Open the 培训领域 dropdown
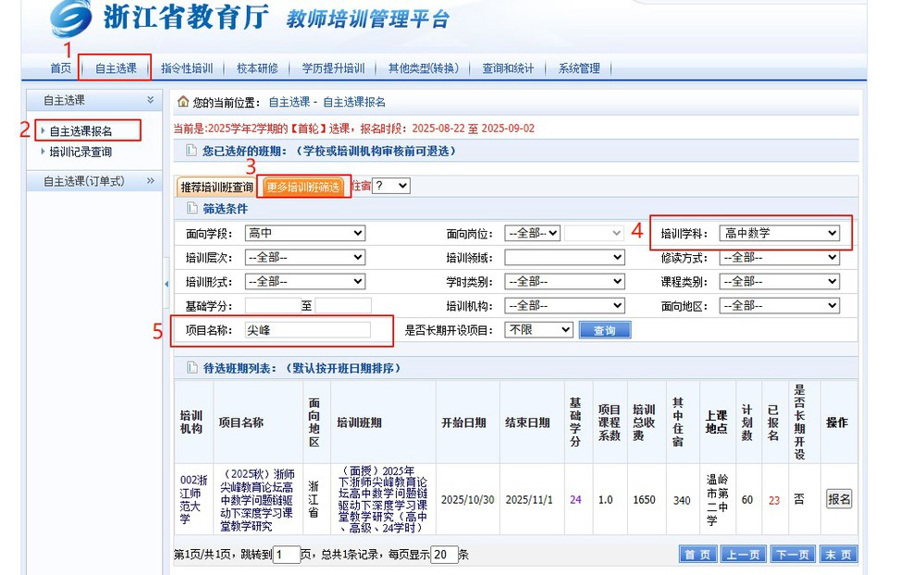This screenshot has height=575, width=924. [x=564, y=257]
